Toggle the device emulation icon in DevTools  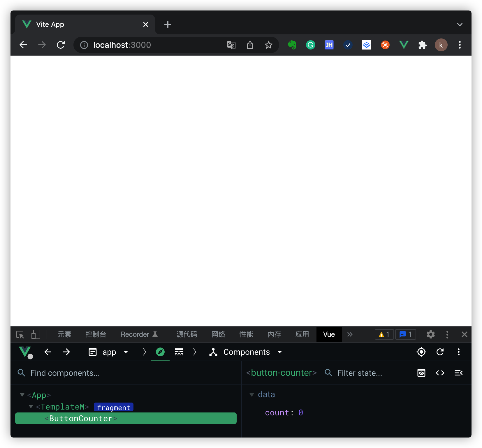coord(36,334)
